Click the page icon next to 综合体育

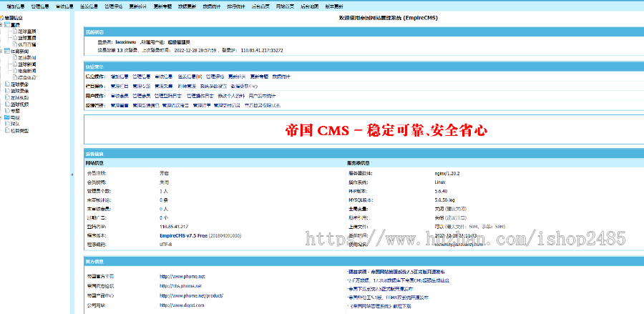[x=15, y=77]
